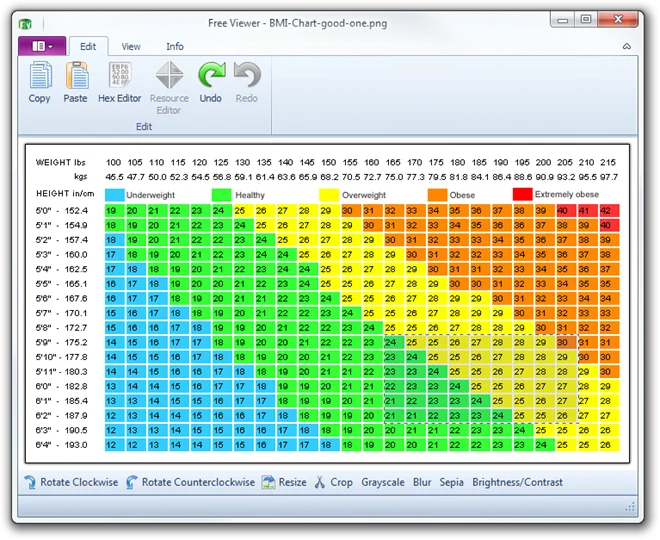Click the Free Viewer app icon in title bar
The height and width of the screenshot is (540, 660).
click(25, 24)
